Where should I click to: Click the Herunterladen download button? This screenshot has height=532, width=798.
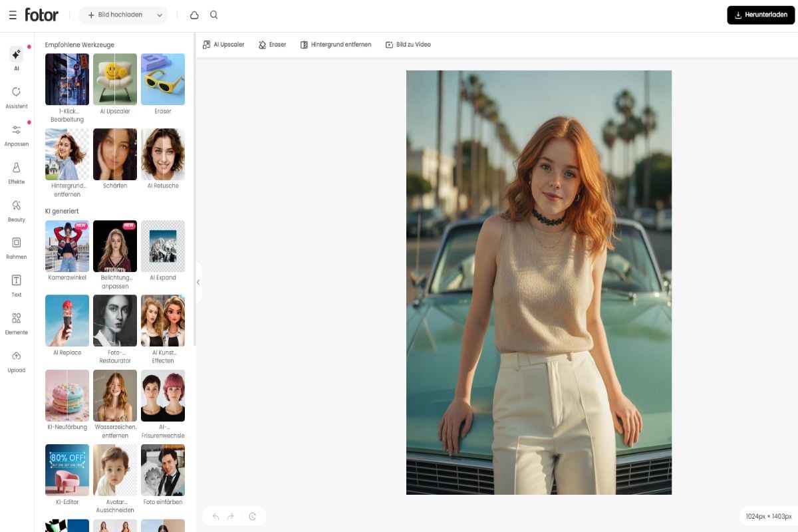(x=761, y=15)
